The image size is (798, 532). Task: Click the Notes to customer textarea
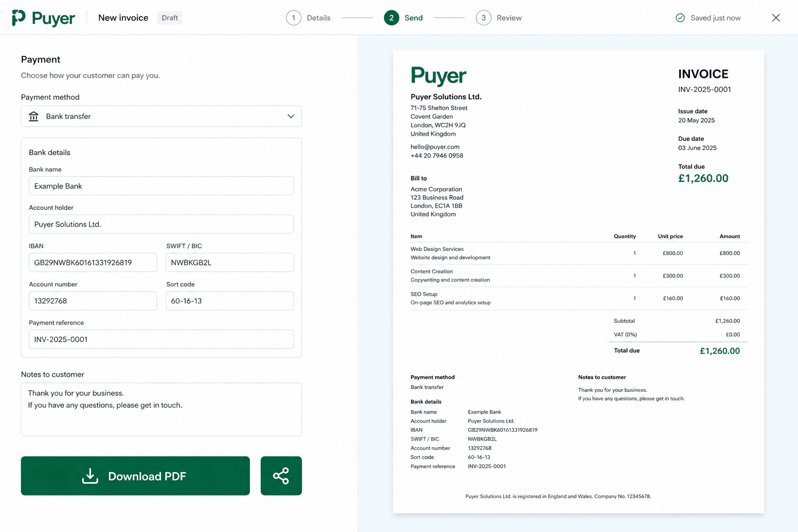click(x=161, y=409)
